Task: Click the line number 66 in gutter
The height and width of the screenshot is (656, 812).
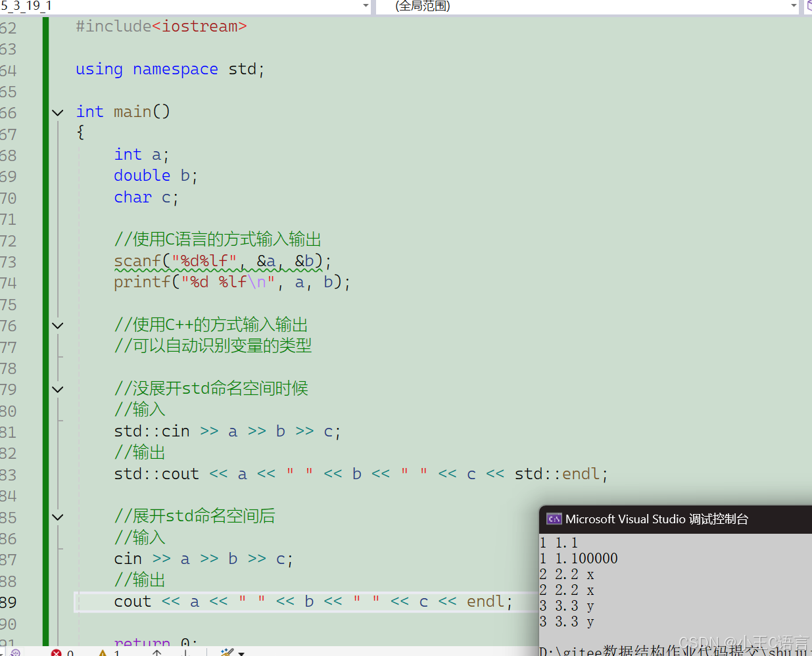Action: point(9,113)
